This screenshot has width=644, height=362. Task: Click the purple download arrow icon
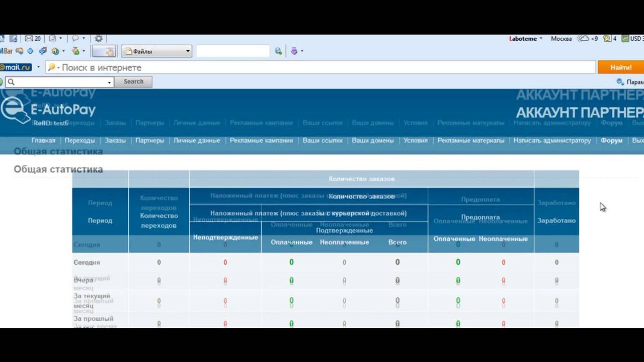[x=294, y=51]
